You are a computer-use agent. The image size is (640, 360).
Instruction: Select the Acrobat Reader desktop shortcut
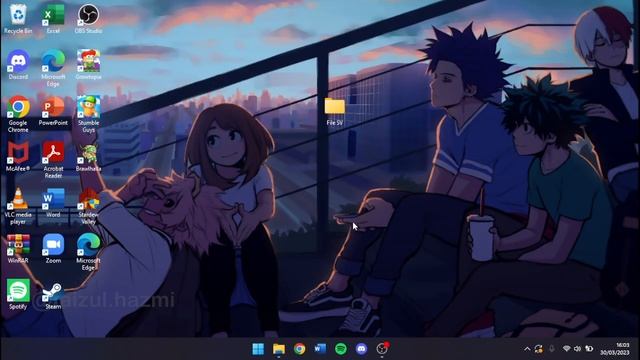(53, 160)
